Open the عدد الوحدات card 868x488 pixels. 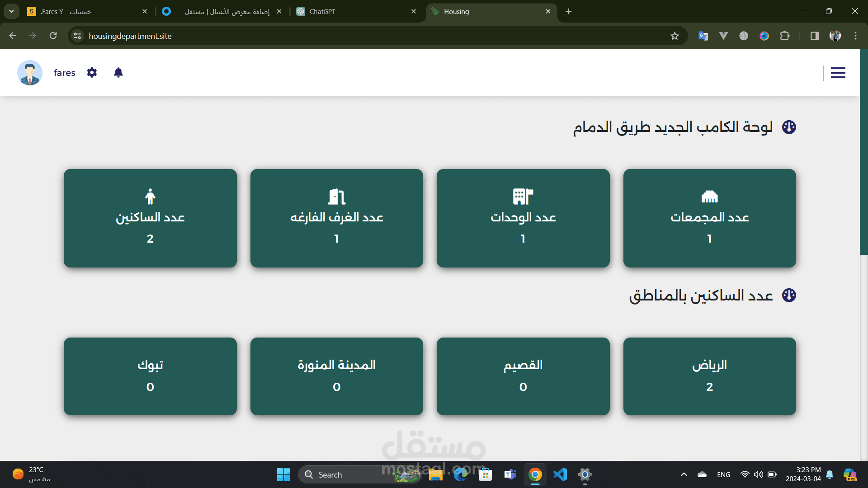(523, 218)
